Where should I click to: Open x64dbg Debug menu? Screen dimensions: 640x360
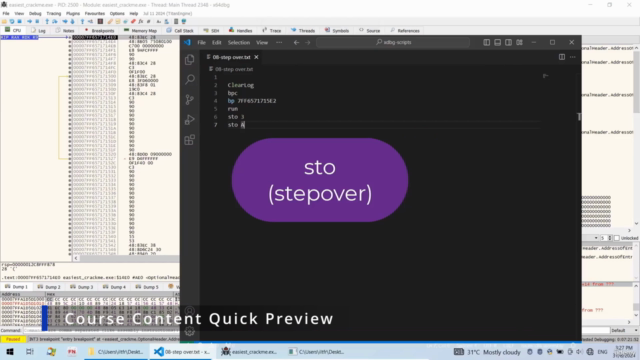coord(35,13)
